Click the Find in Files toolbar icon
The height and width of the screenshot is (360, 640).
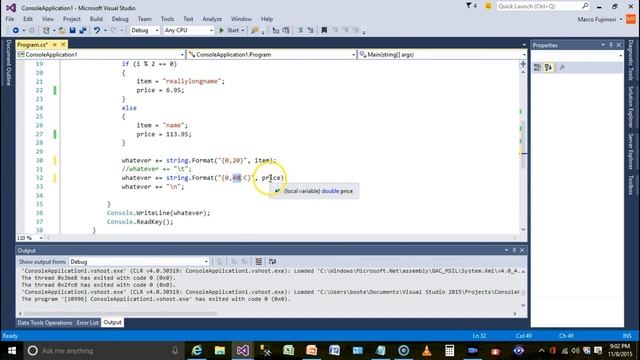click(255, 30)
